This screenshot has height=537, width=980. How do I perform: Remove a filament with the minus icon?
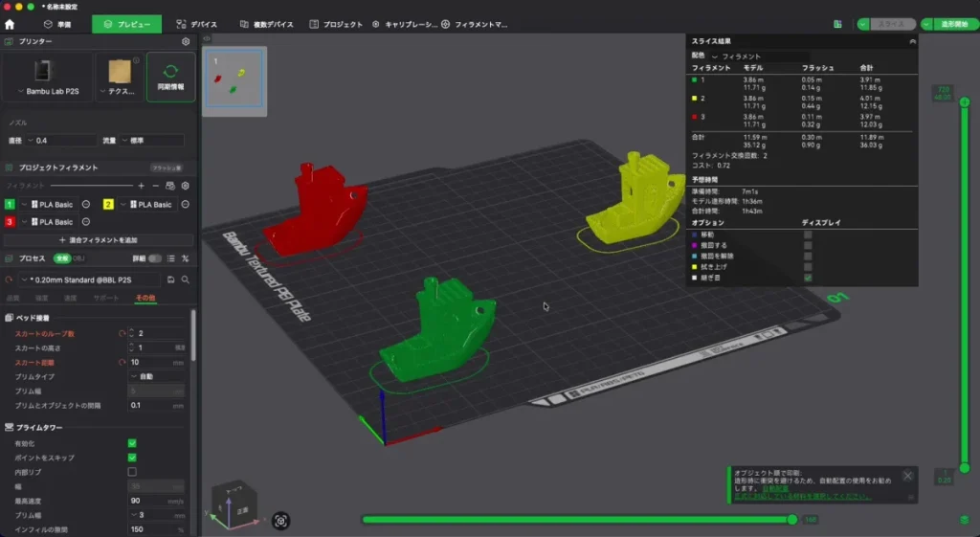(x=156, y=186)
